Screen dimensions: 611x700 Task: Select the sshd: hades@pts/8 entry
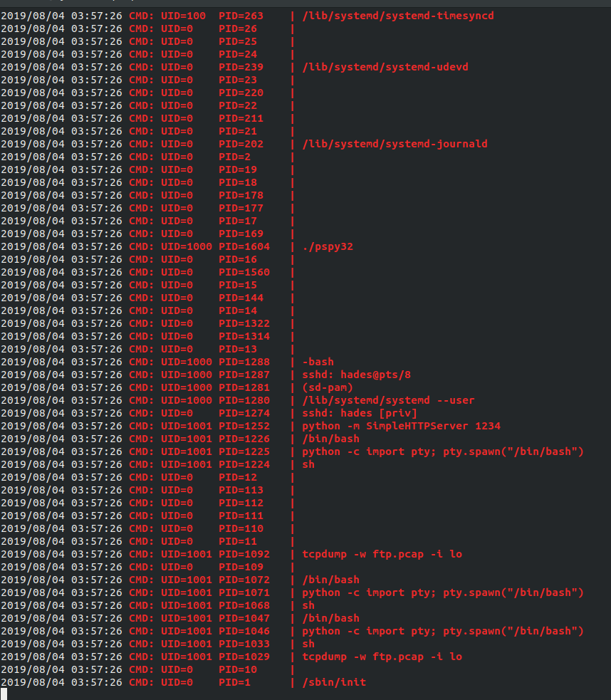[356, 375]
